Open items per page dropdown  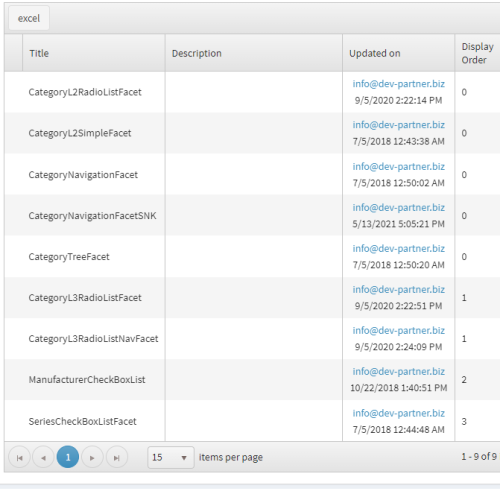(171, 457)
